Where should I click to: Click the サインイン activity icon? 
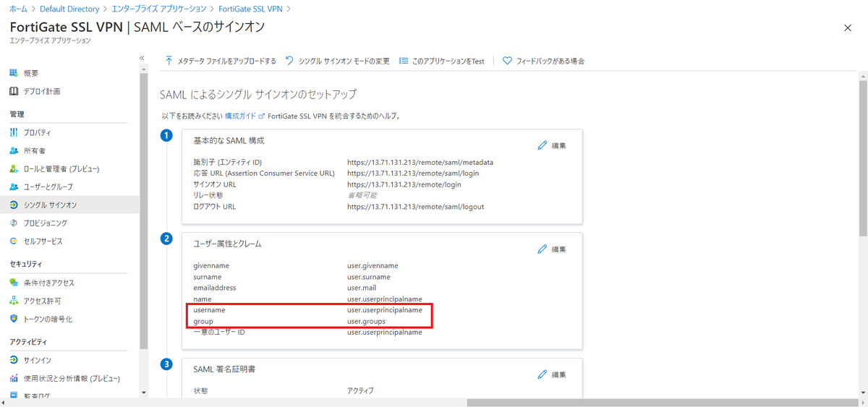click(14, 361)
